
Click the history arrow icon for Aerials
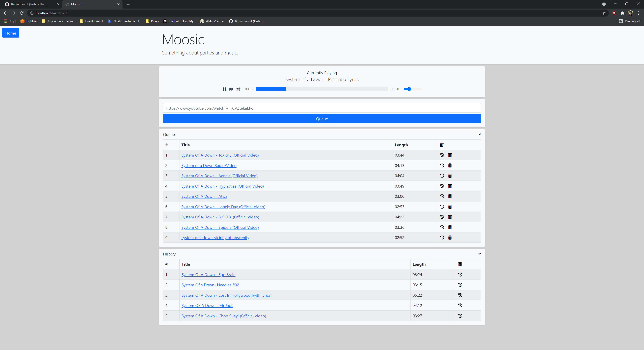coord(442,176)
